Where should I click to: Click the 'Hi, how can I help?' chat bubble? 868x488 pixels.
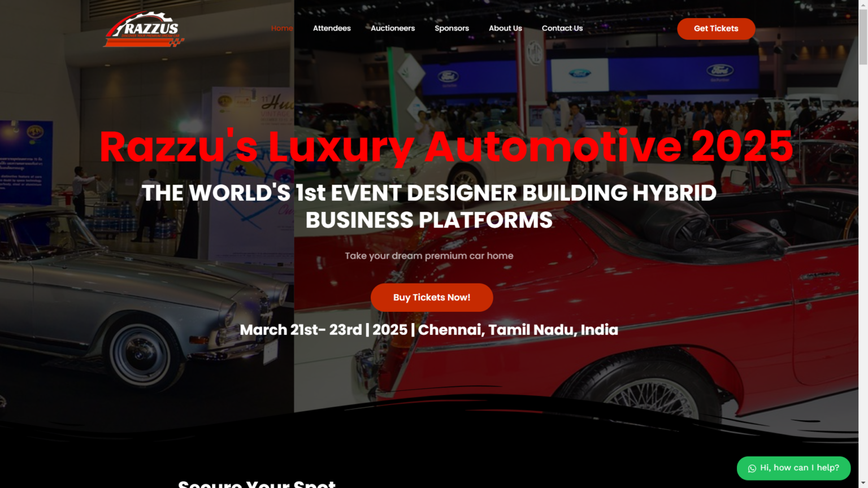[800, 468]
